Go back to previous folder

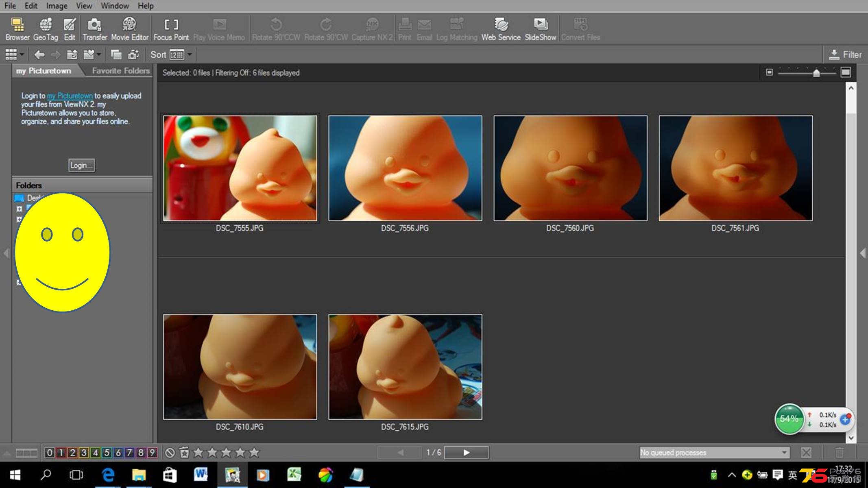pyautogui.click(x=39, y=54)
